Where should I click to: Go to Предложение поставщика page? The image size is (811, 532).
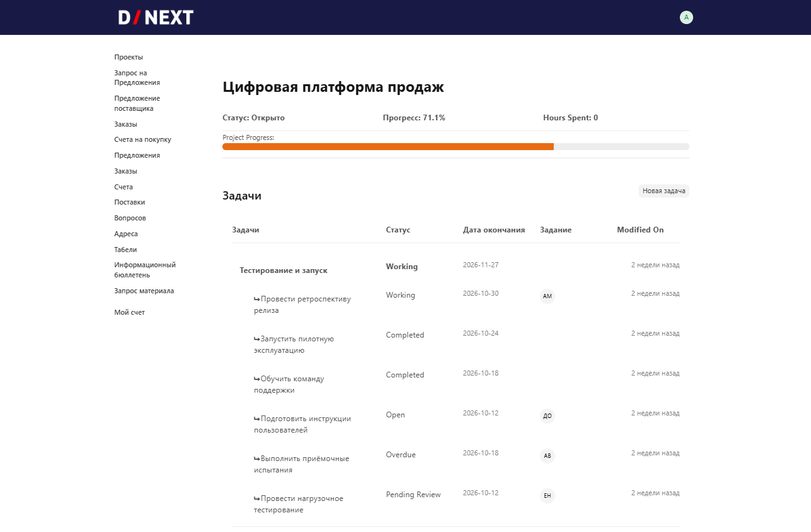tap(137, 103)
